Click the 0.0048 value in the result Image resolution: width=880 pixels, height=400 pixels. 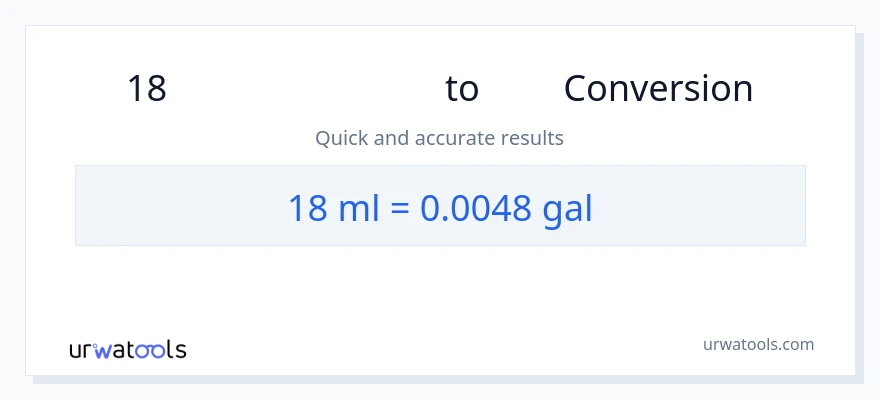tap(475, 208)
